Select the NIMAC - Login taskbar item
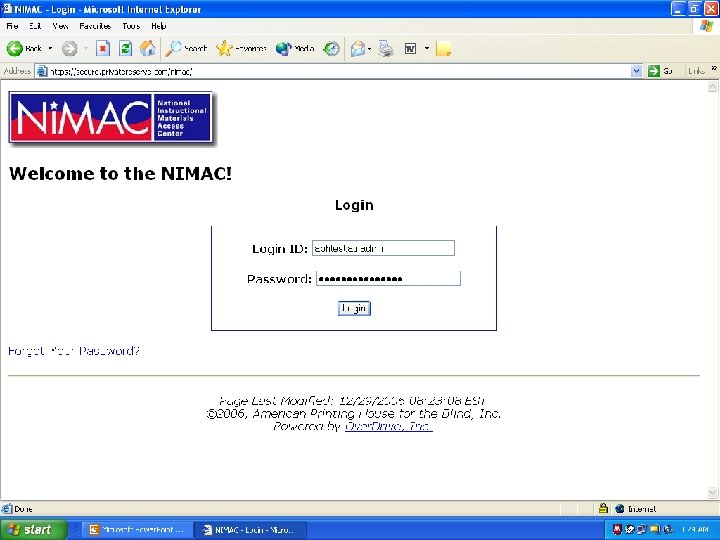Image resolution: width=720 pixels, height=540 pixels. 250,530
